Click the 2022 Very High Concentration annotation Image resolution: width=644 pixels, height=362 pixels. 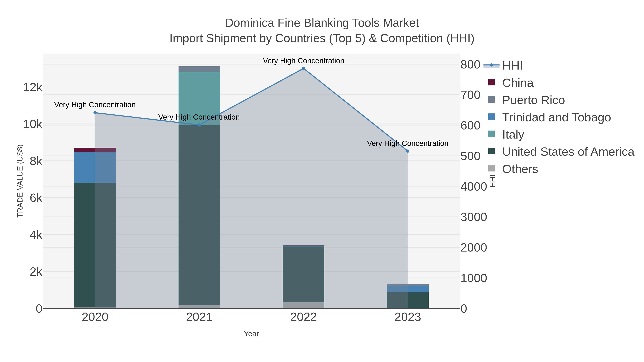coord(304,61)
